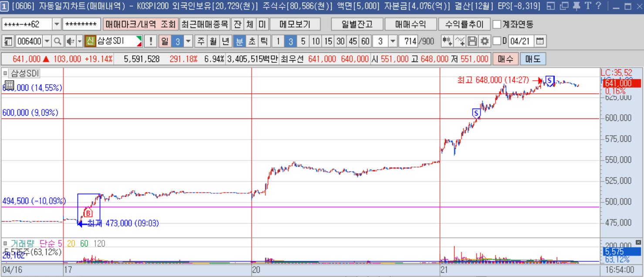Viewport: 644px width, 277px height.
Task: Click the 잔 button
Action: click(237, 24)
